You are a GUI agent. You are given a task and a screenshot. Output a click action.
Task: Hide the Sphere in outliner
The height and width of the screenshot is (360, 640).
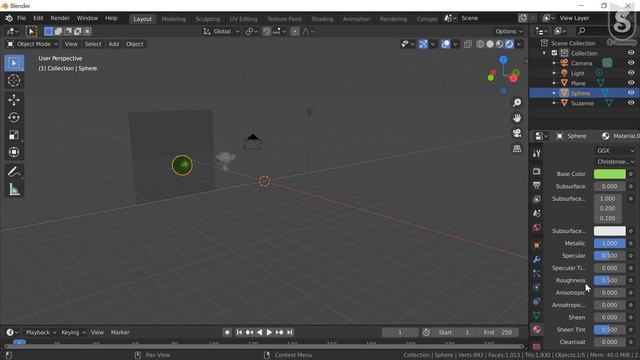tap(631, 93)
